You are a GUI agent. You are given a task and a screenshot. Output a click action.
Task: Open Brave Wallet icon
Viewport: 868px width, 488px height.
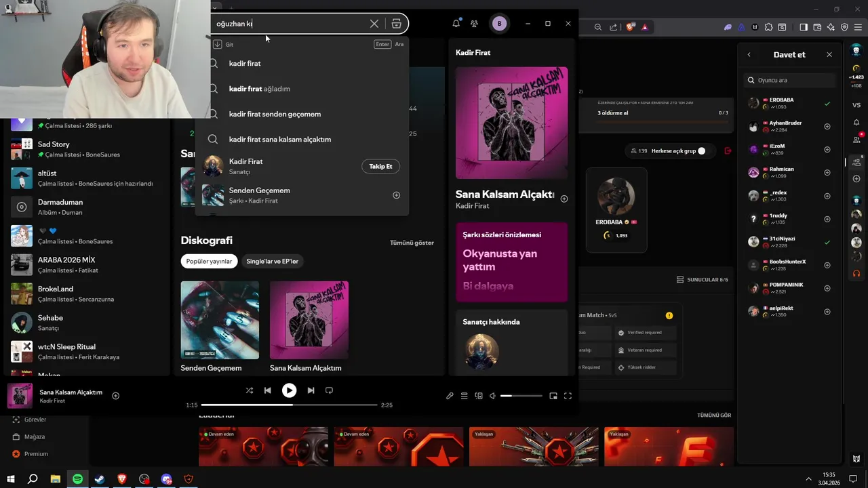point(817,27)
